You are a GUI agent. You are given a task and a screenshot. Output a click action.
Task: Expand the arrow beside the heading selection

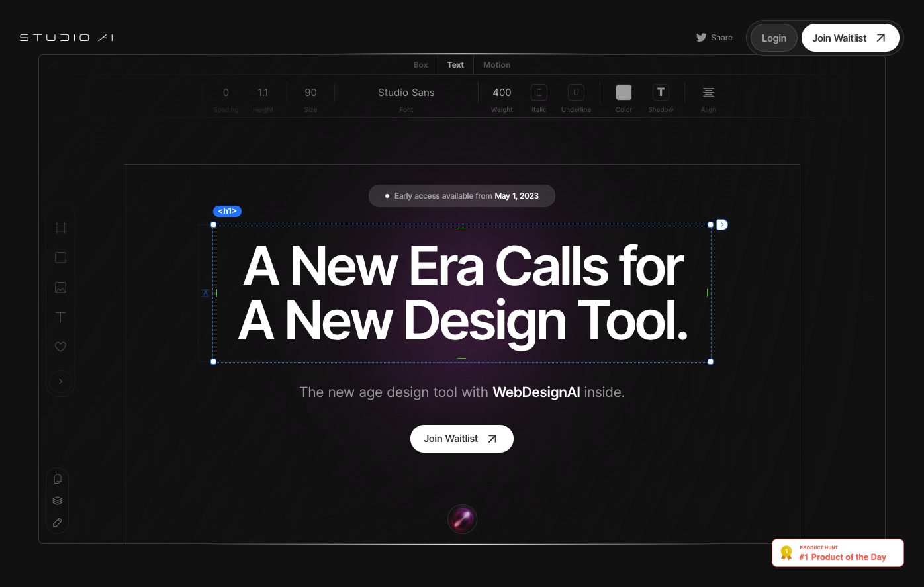pos(722,225)
